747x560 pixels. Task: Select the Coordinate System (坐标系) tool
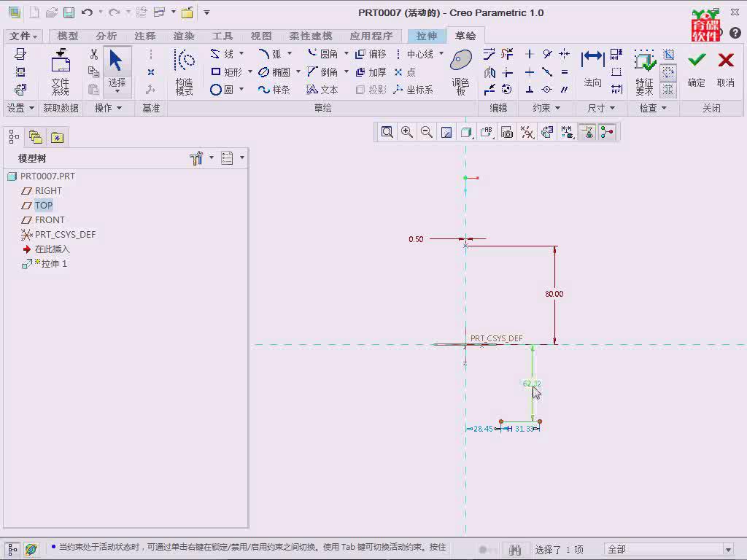[x=414, y=90]
